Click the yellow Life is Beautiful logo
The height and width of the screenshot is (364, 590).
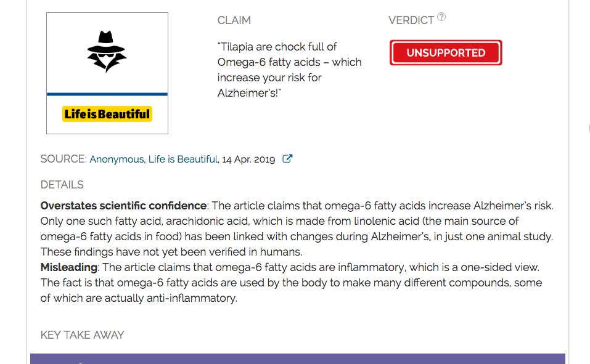(107, 114)
